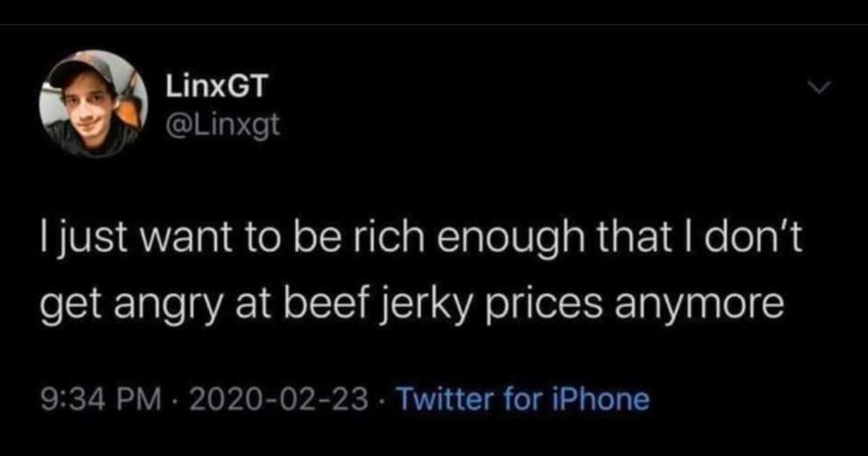Open the LinxGT display name profile link
This screenshot has height=456, width=868.
pyautogui.click(x=216, y=88)
